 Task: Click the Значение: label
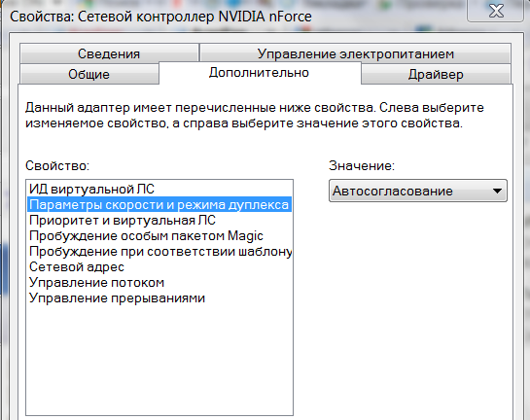click(362, 165)
